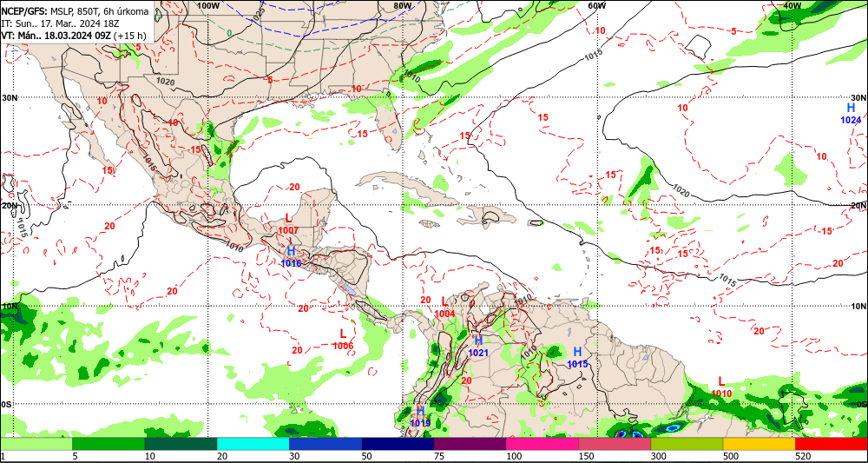Image resolution: width=868 pixels, height=463 pixels.
Task: Select the blue 30–50 legend swatch
Action: tap(325, 444)
